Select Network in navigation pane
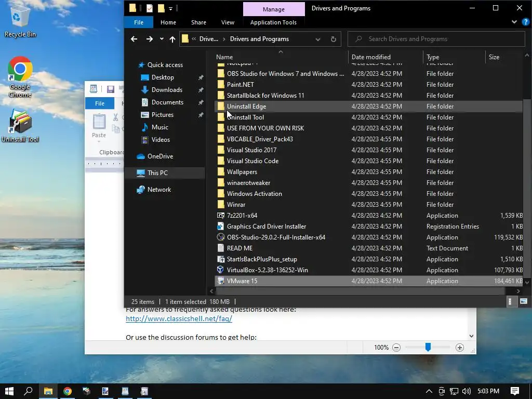The width and height of the screenshot is (532, 399). point(159,189)
